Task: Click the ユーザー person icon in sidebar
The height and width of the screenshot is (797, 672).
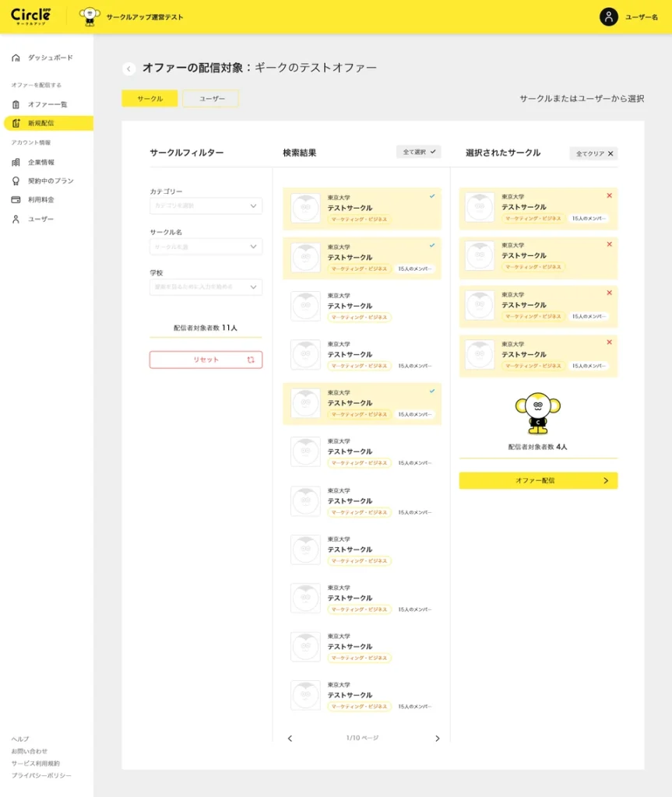Action: 16,219
